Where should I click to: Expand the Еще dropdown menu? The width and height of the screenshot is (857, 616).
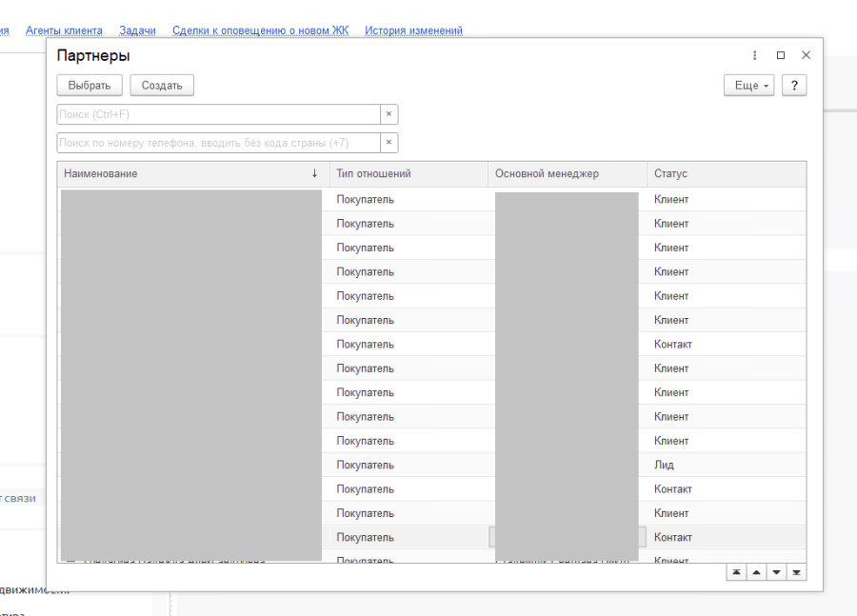(748, 86)
